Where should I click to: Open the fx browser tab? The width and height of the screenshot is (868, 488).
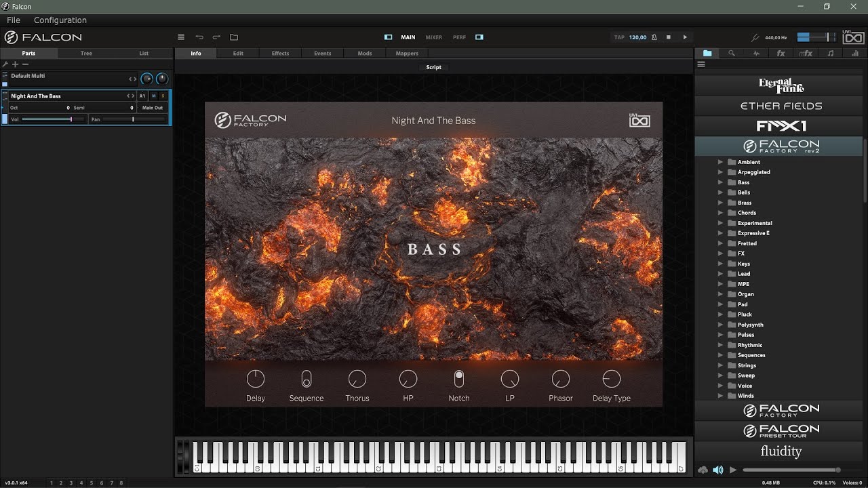point(781,53)
